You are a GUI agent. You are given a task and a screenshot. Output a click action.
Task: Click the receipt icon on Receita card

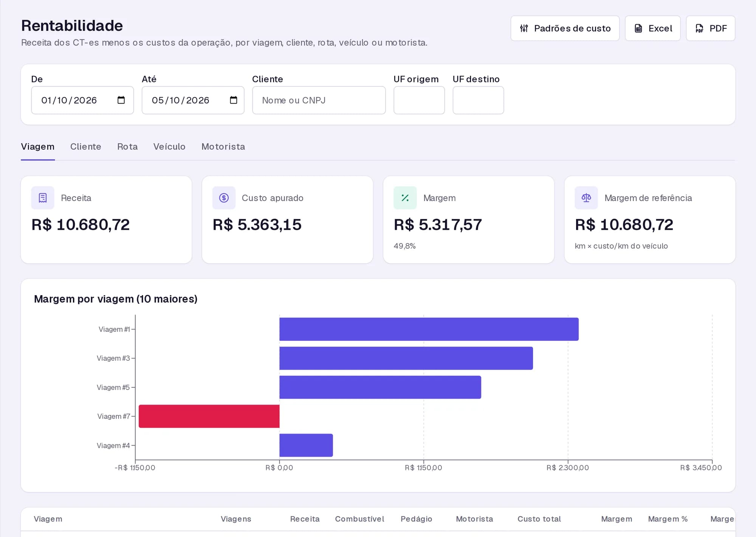(43, 198)
